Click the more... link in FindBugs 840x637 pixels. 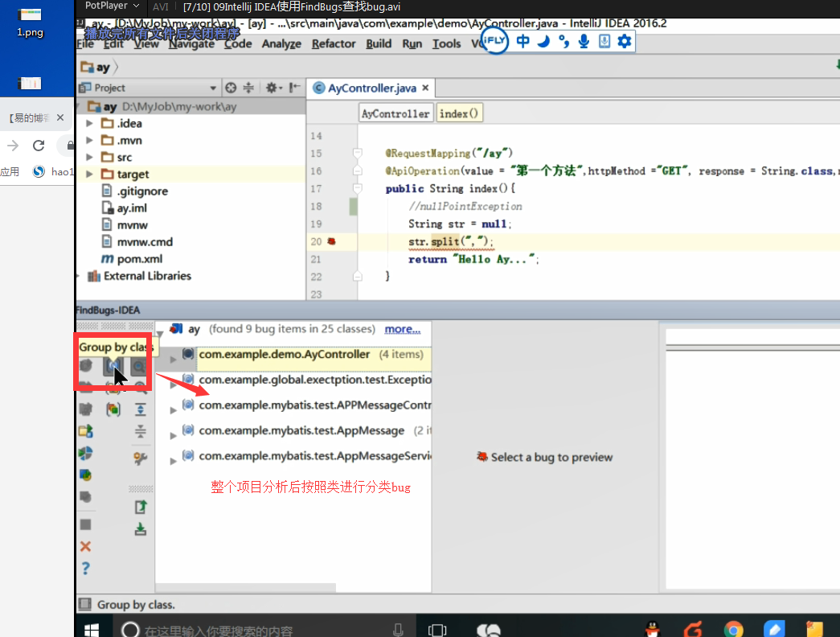coord(403,329)
